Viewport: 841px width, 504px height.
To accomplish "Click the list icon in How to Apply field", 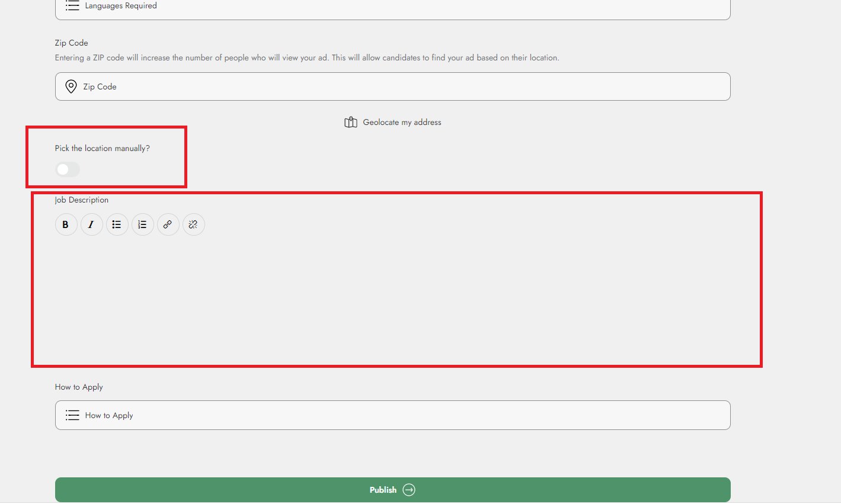I will click(72, 415).
